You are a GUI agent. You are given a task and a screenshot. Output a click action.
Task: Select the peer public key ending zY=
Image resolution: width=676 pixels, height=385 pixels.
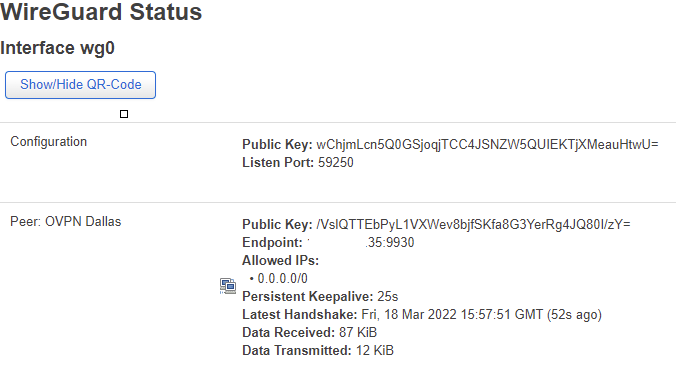473,225
